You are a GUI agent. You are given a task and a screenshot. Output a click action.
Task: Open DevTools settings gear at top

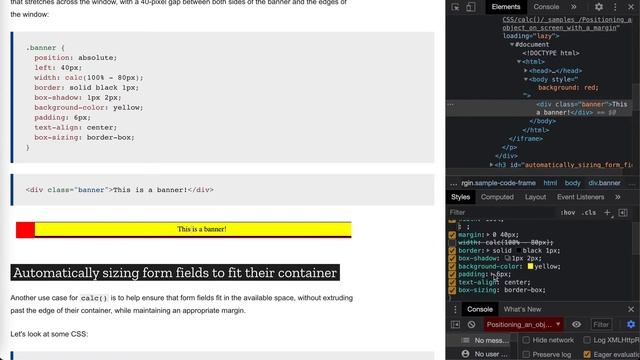599,7
